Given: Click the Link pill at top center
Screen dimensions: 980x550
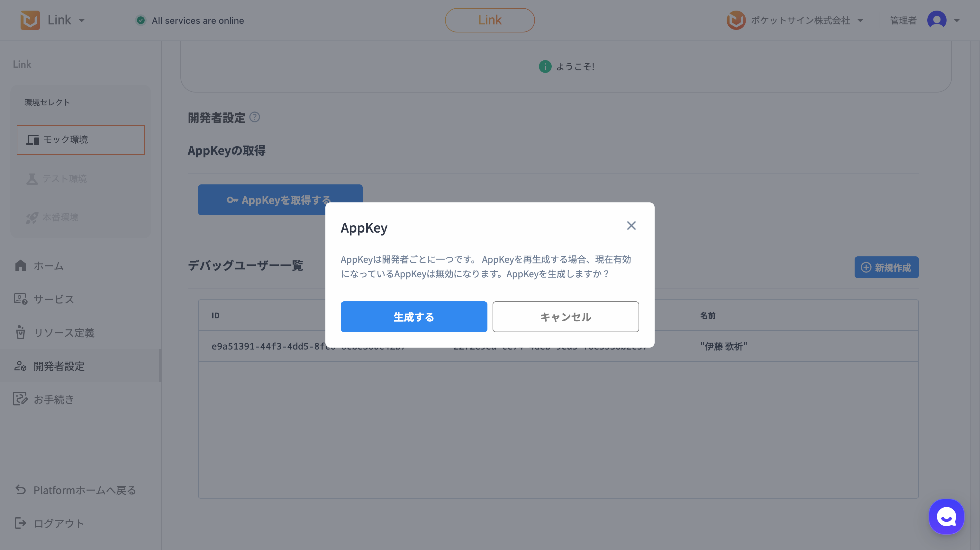Looking at the screenshot, I should [490, 20].
